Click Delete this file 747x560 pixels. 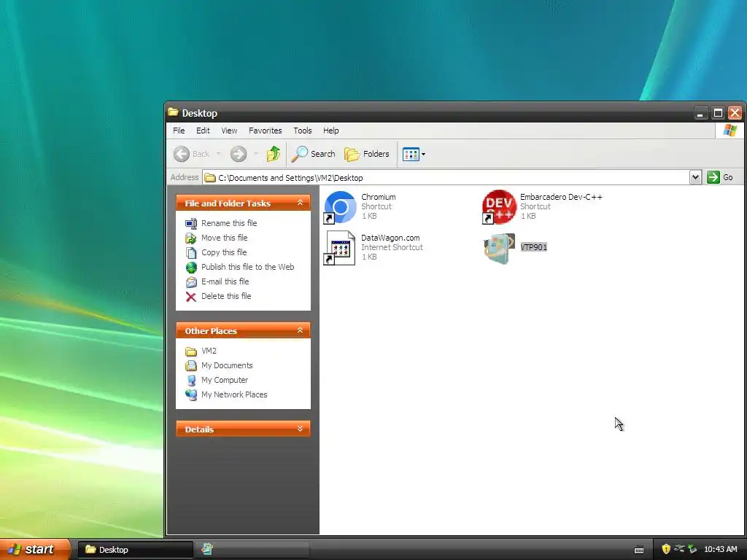pos(226,296)
